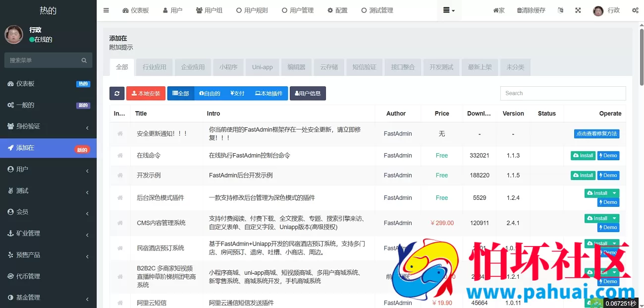Click the home icon in the 安全更新通知 row

point(120,133)
